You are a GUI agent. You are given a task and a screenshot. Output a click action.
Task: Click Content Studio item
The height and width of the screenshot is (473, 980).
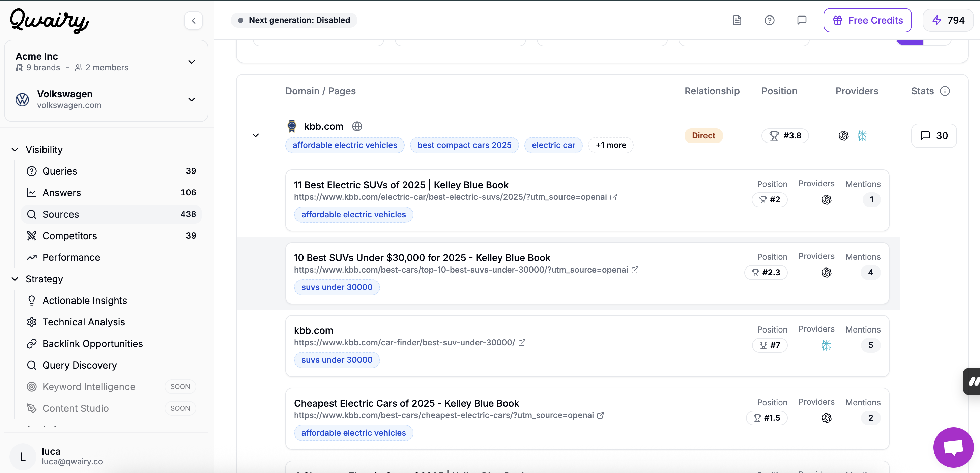point(111,408)
